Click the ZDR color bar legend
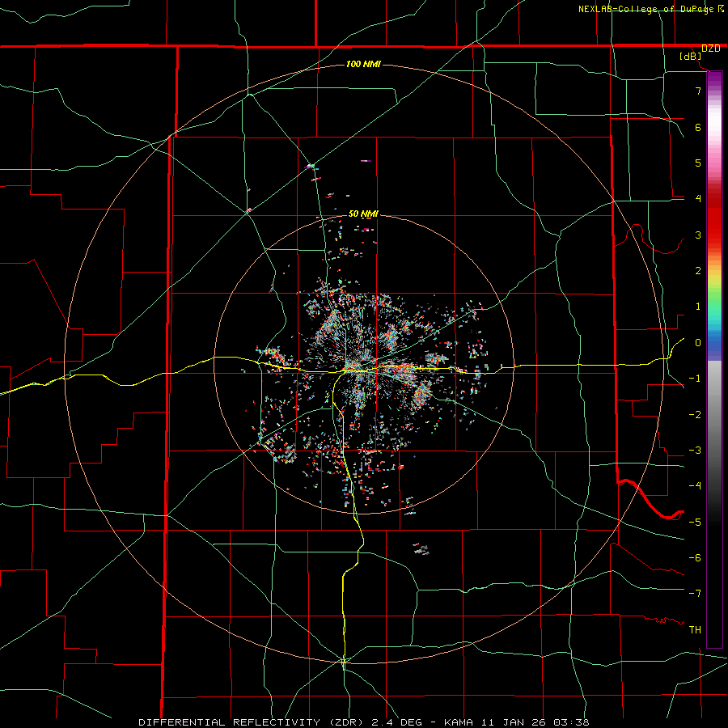Screen dimensions: 728x728 click(x=714, y=360)
